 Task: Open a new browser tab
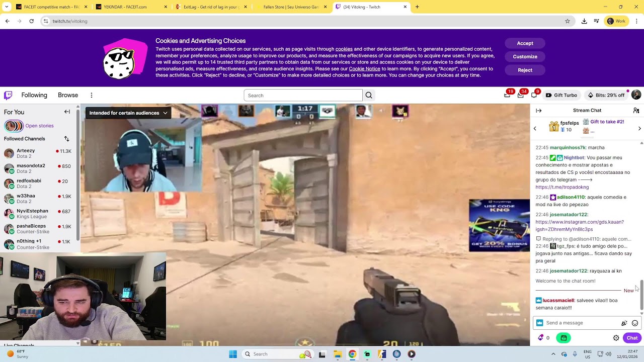pyautogui.click(x=417, y=7)
